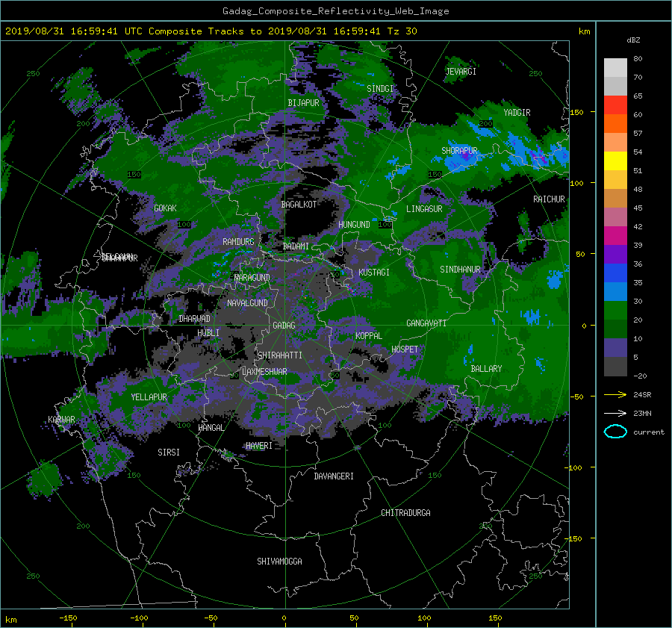Screen dimensions: 672x628
Task: Click the SHORAPUR city label
Action: click(x=459, y=151)
